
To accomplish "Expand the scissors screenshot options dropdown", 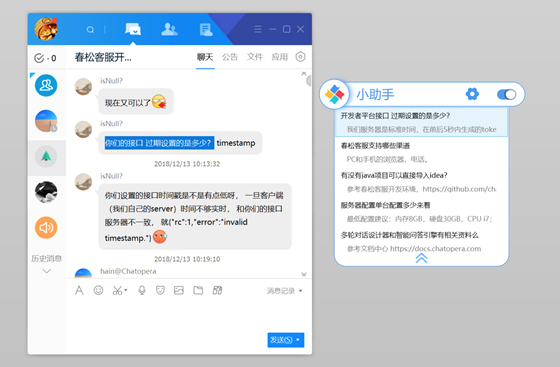I will [x=126, y=290].
